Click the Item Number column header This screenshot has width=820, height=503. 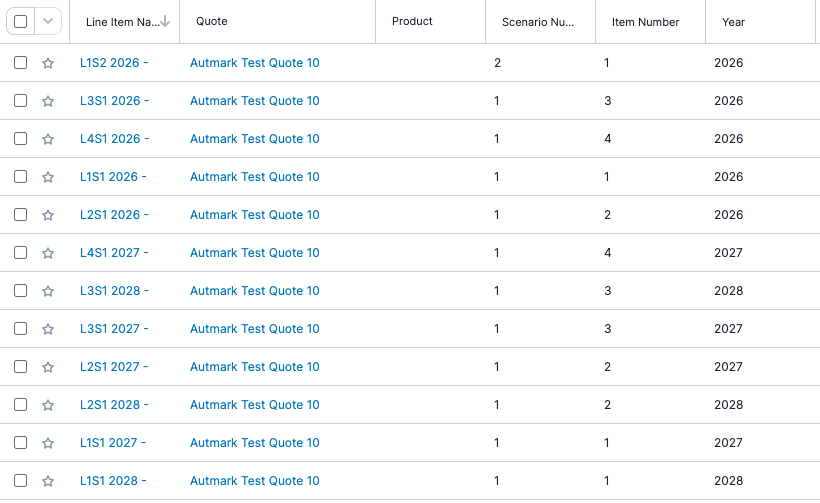[x=645, y=22]
